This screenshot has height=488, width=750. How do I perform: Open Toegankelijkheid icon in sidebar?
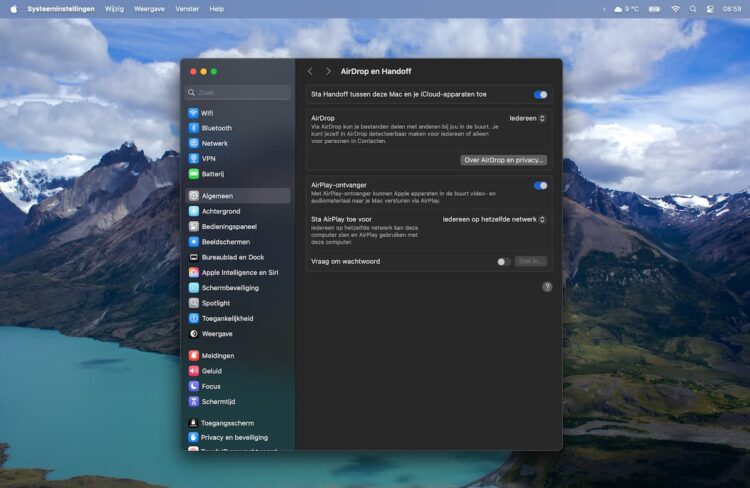[x=194, y=318]
